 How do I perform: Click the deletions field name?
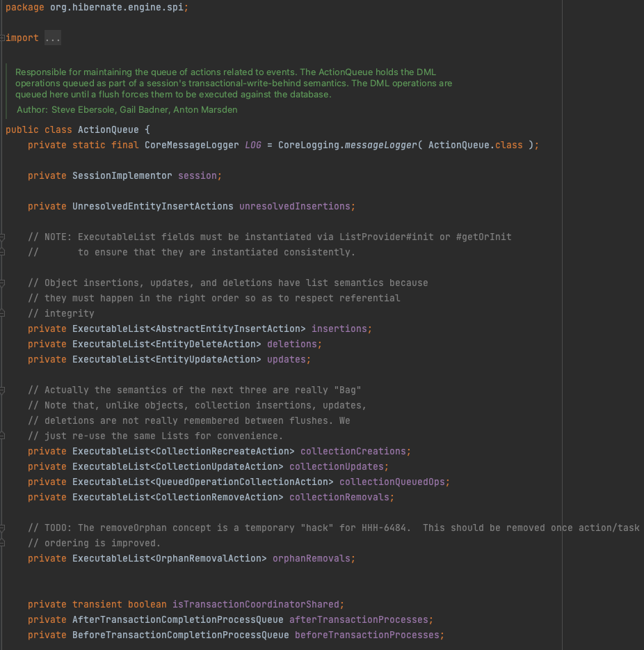(x=291, y=344)
